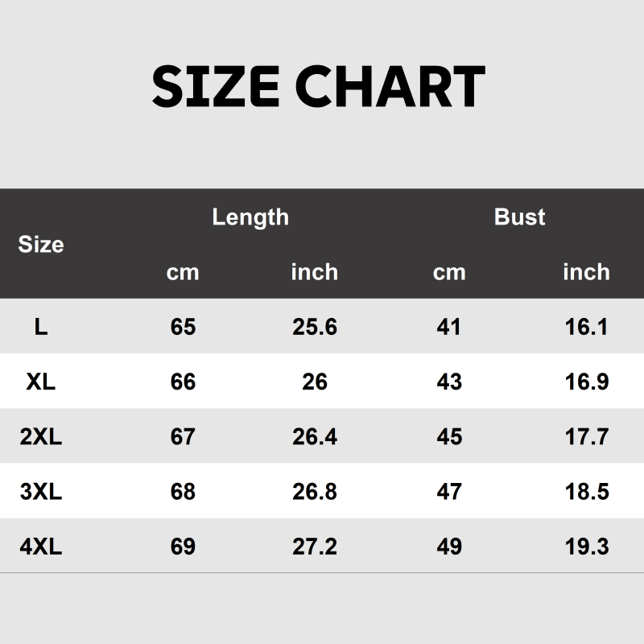Select the Length column header
The image size is (644, 644).
pyautogui.click(x=250, y=217)
